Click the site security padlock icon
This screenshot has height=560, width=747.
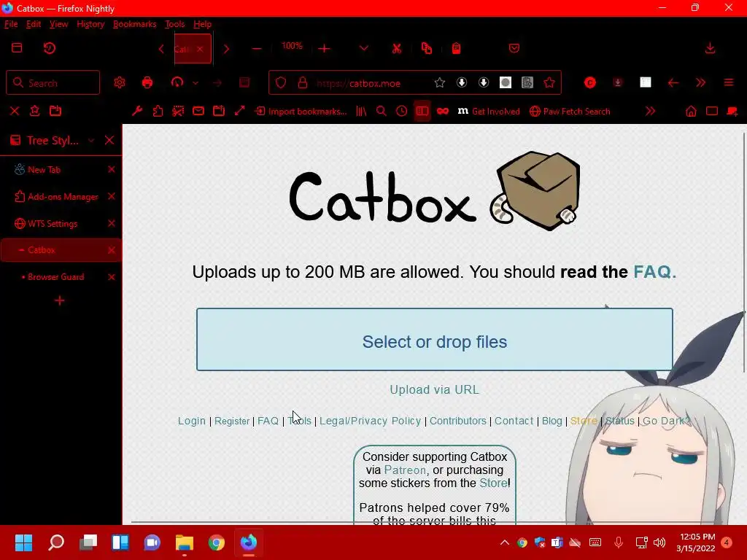[x=303, y=83]
